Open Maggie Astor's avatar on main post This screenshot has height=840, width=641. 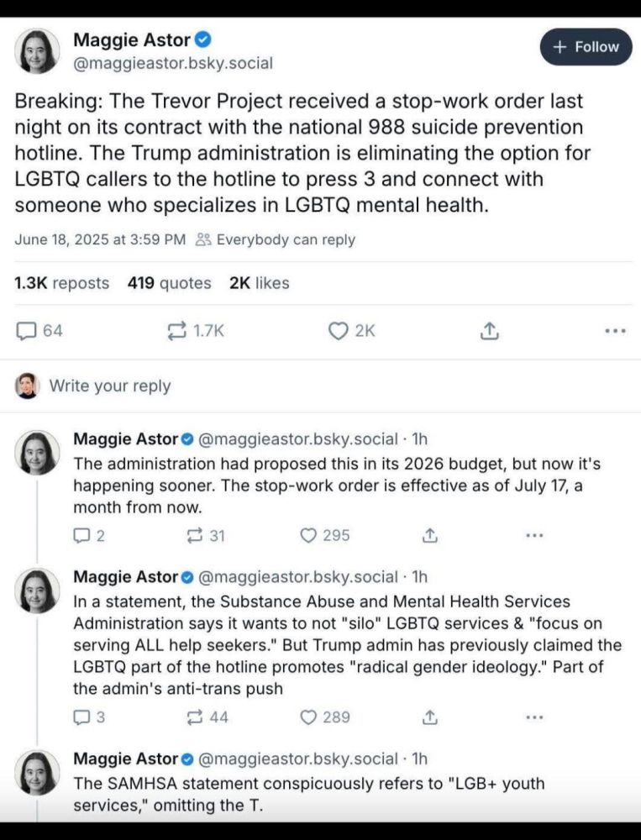[x=38, y=51]
